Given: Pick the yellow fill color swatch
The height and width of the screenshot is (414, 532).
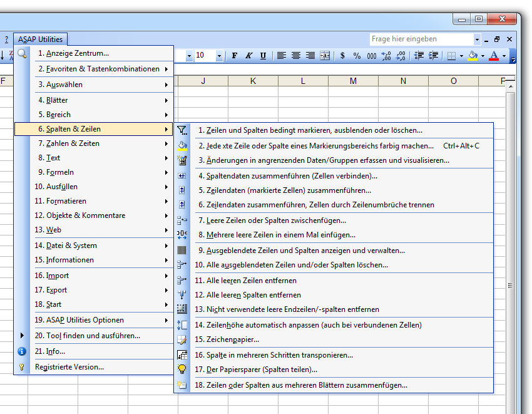Looking at the screenshot, I should point(473,60).
